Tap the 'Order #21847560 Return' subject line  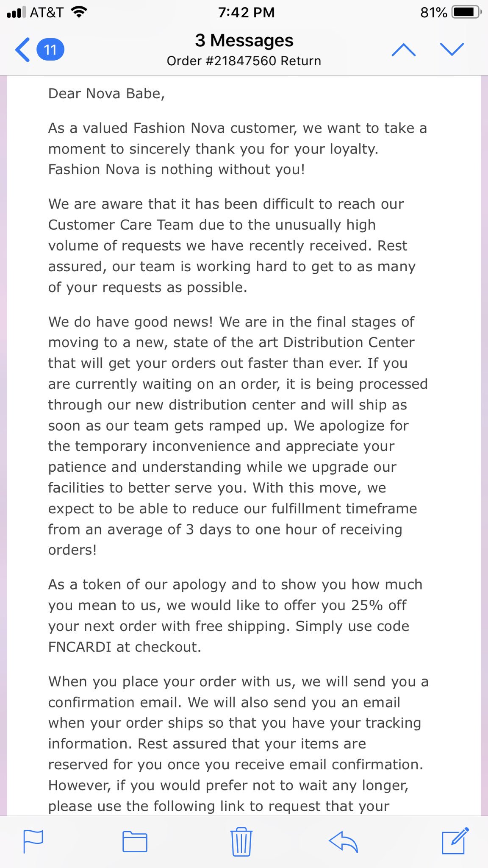pos(244,61)
